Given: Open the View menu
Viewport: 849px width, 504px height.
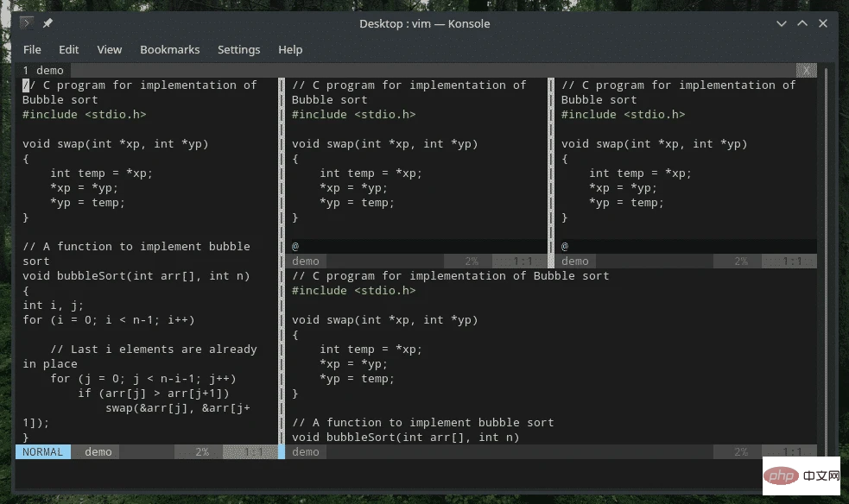Looking at the screenshot, I should pos(110,49).
